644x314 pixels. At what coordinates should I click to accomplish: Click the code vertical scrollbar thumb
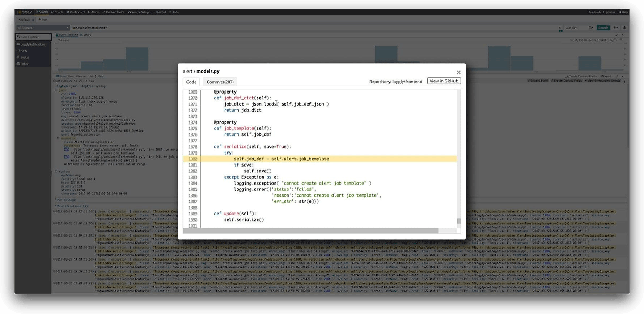coord(458,221)
